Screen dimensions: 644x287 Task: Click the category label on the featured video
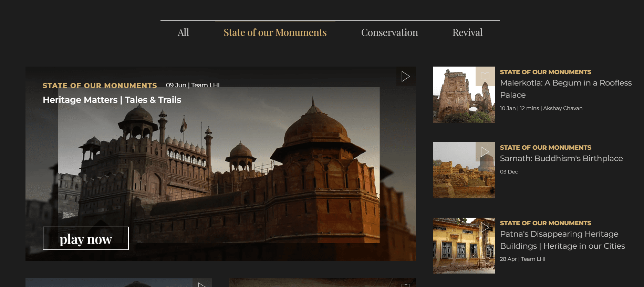tap(100, 86)
